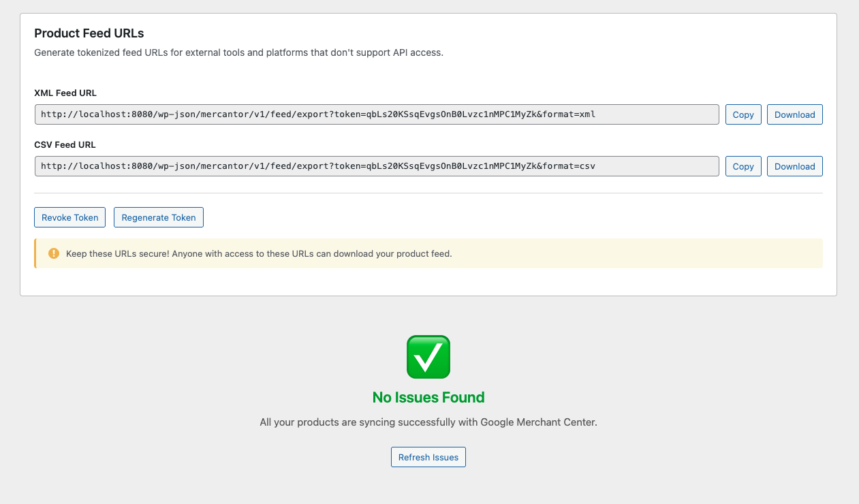This screenshot has width=859, height=504.
Task: Select the CSV Feed URL input field
Action: (x=375, y=166)
